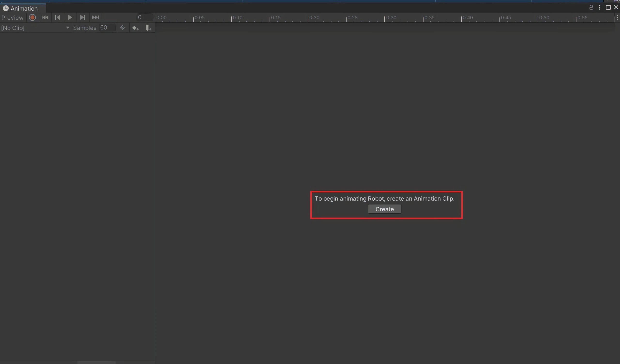Click timeline at 0:25 marker

(353, 18)
